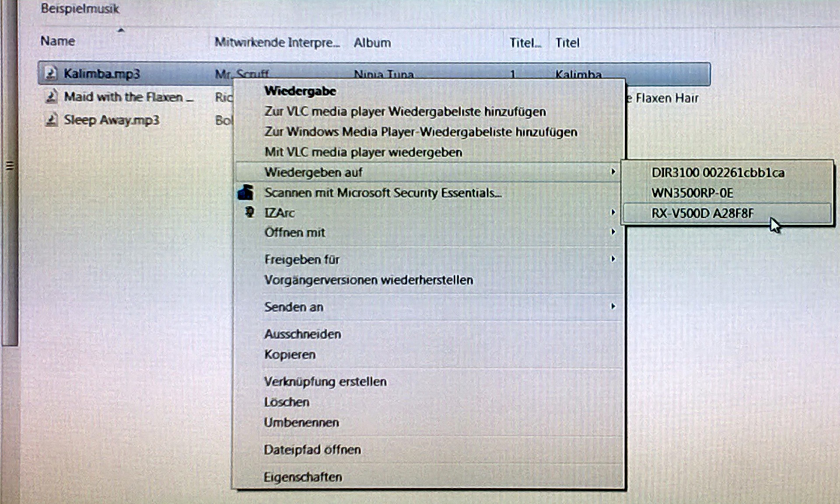Sort by the Album column header
The image size is (840, 504).
pos(372,43)
